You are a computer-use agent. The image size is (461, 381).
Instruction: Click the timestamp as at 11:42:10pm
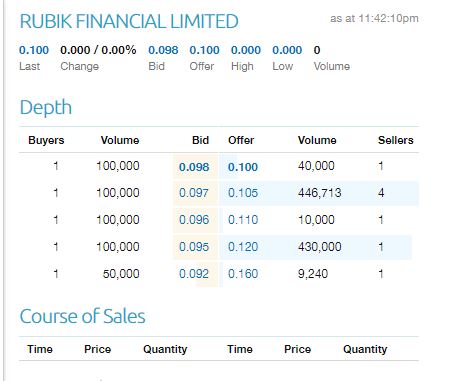point(374,18)
